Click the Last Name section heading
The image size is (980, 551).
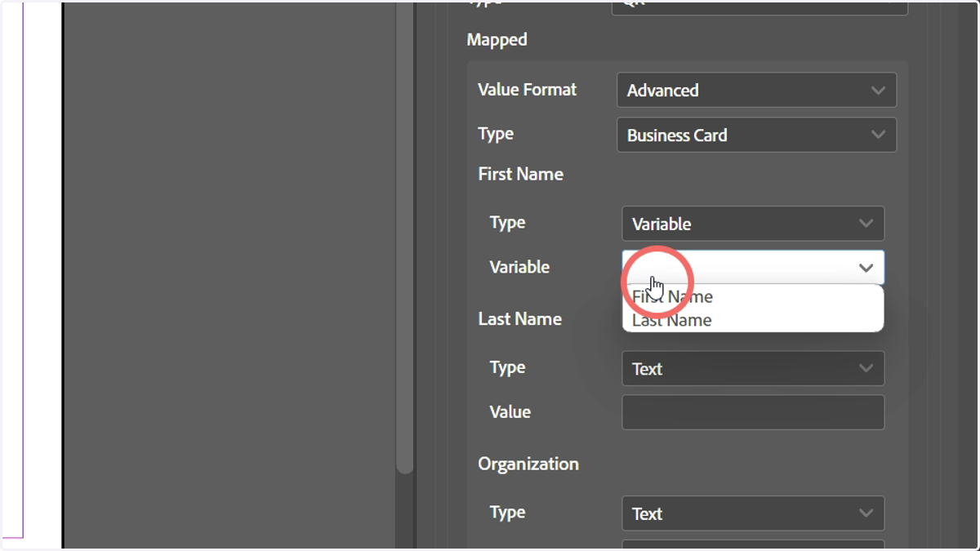pos(519,319)
